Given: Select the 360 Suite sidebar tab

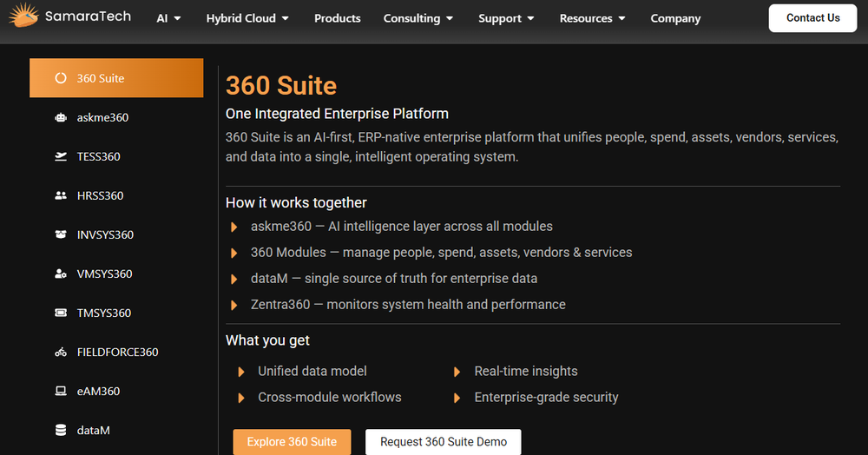Looking at the screenshot, I should [x=116, y=78].
